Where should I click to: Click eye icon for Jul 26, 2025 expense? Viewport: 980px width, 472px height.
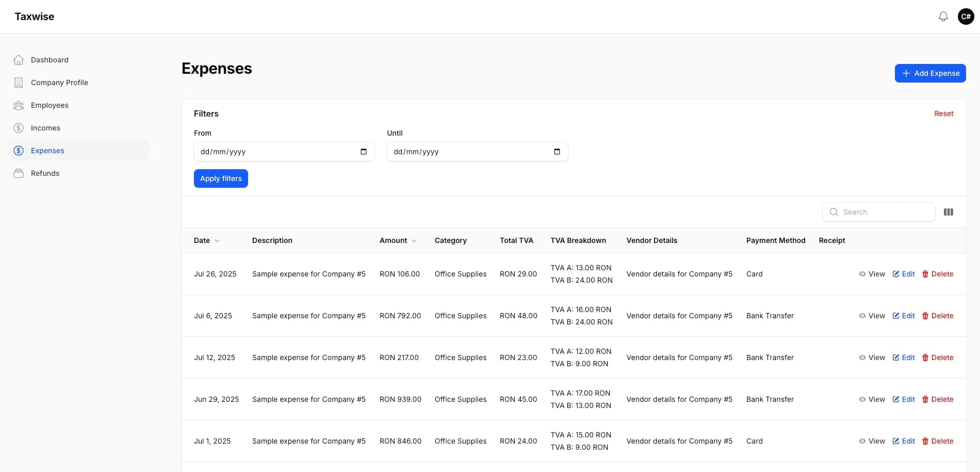click(x=862, y=274)
